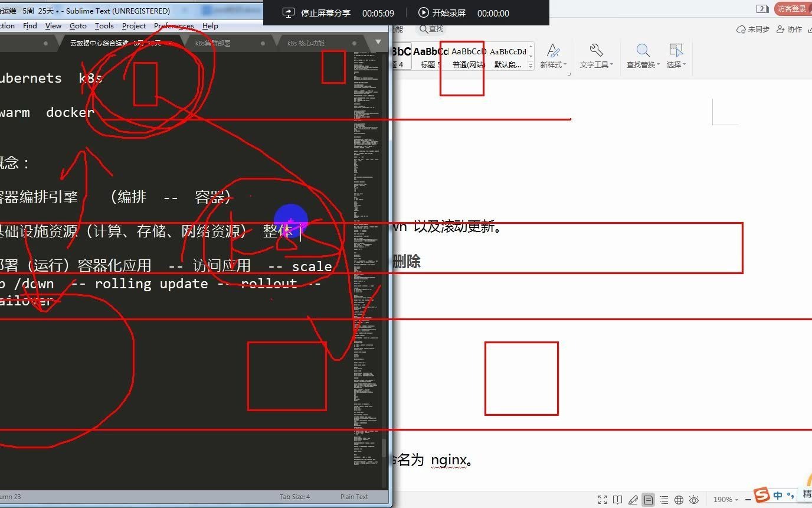Click the 文字工具 wrench icon
812x508 pixels.
click(596, 51)
